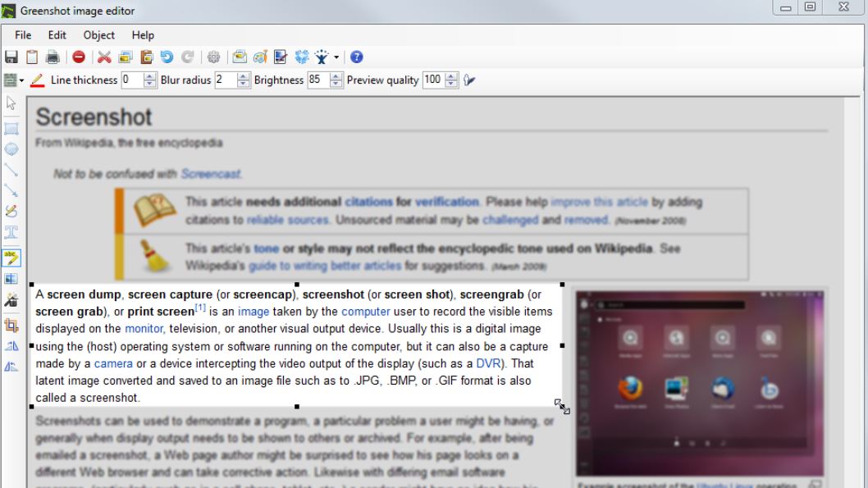Image resolution: width=868 pixels, height=488 pixels.
Task: Decrease Brightness value
Action: (x=336, y=84)
